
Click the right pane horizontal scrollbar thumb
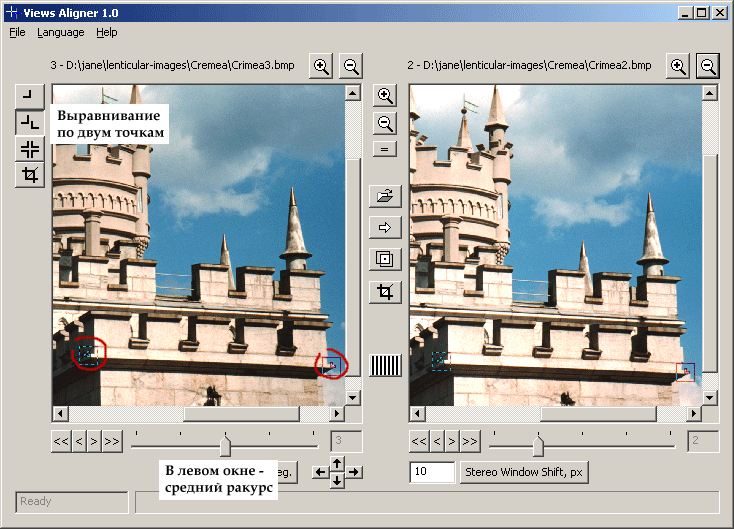599,413
